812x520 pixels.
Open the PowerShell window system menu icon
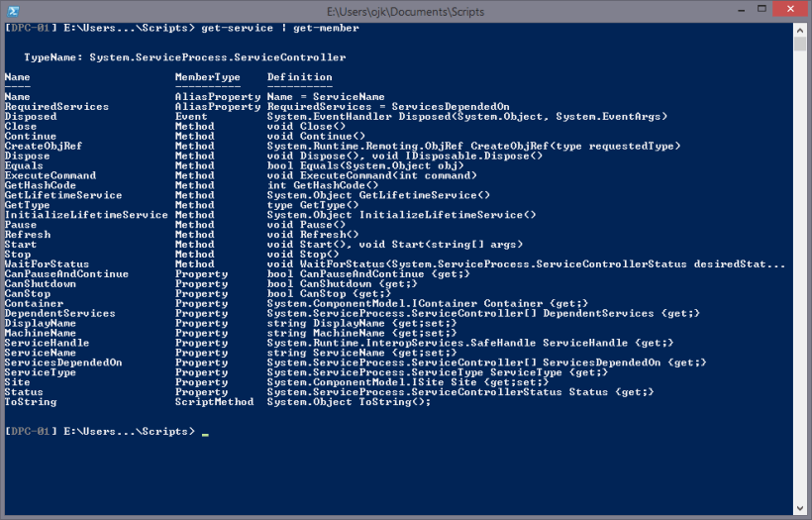click(13, 10)
